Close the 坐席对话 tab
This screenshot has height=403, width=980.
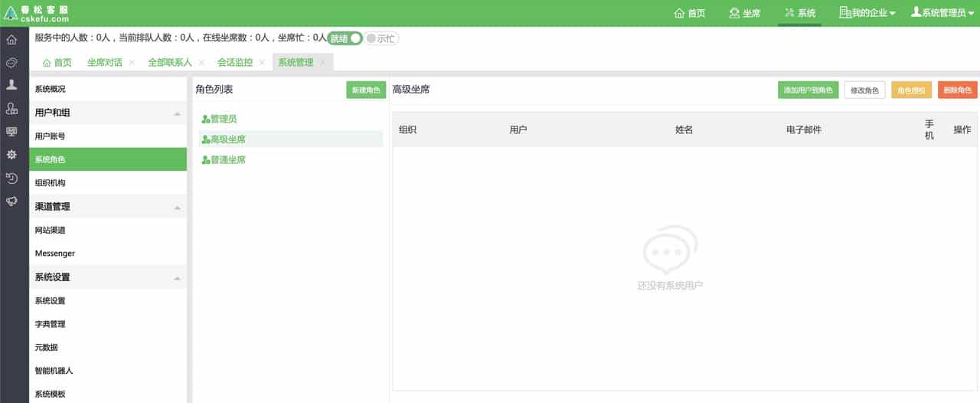pyautogui.click(x=132, y=62)
